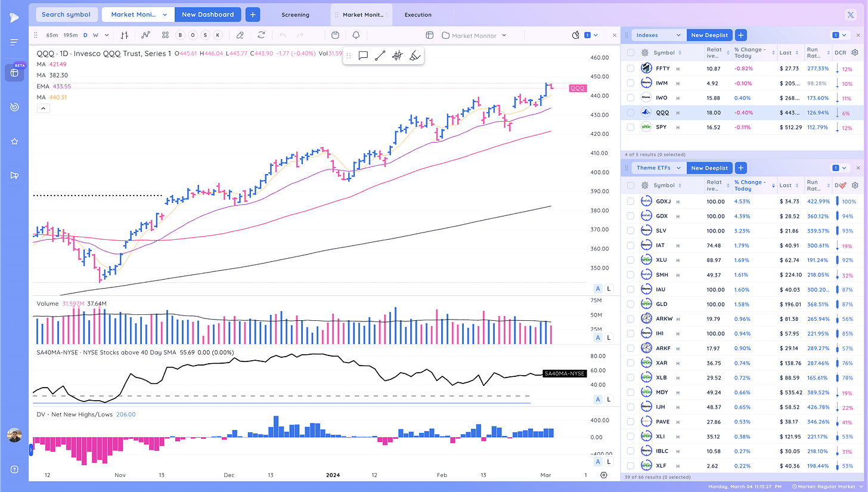Click the four-squares layout icon in chart toolbar
This screenshot has width=868, height=492.
click(165, 35)
